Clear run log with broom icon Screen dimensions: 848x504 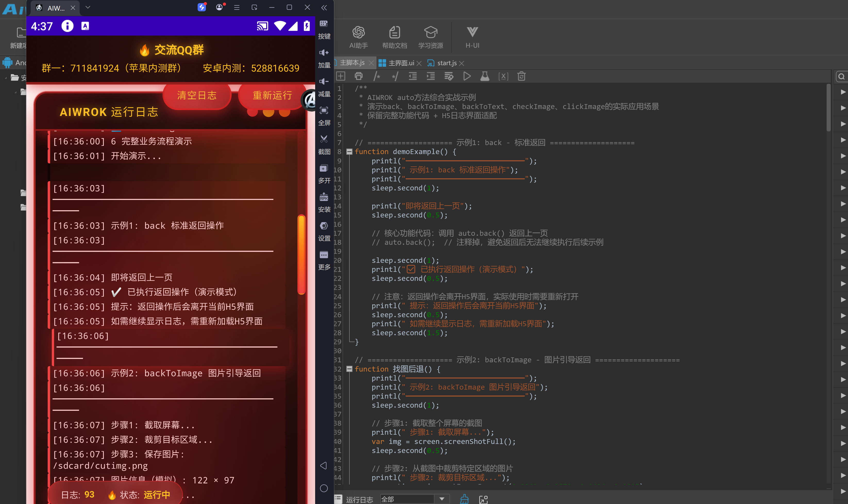464,499
